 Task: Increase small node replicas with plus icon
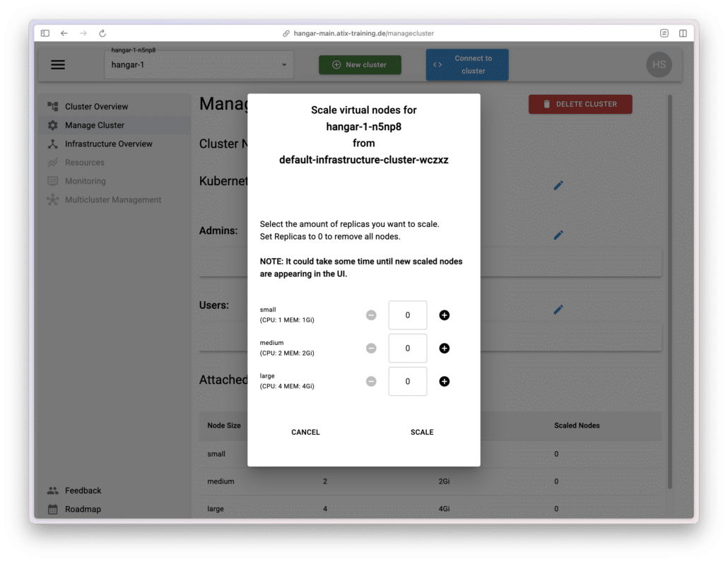click(444, 315)
